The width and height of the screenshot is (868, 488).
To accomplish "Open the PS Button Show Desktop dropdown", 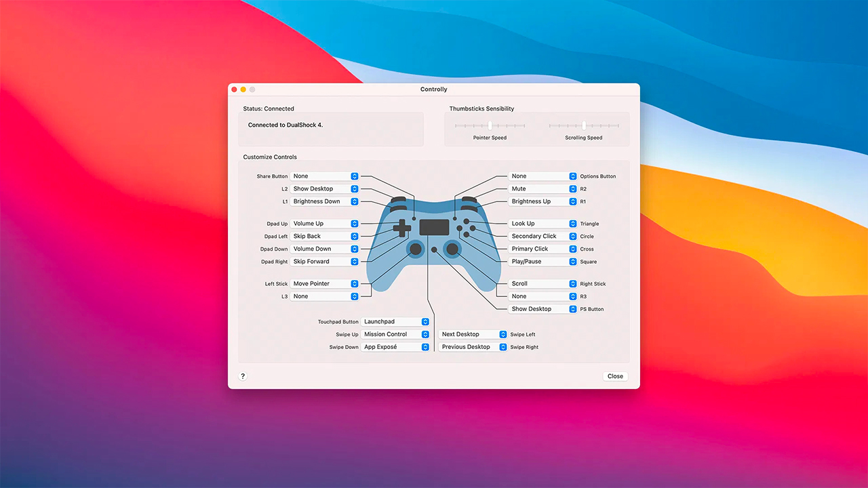I will coord(543,309).
